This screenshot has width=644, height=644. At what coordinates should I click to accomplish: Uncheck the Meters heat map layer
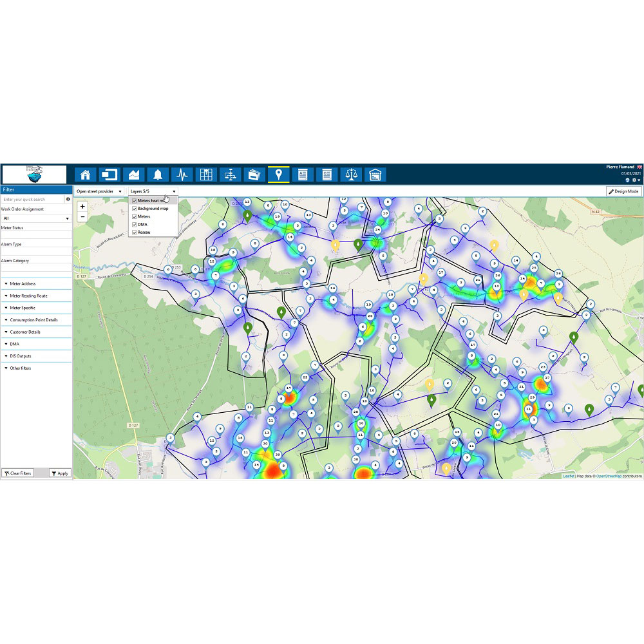point(134,201)
